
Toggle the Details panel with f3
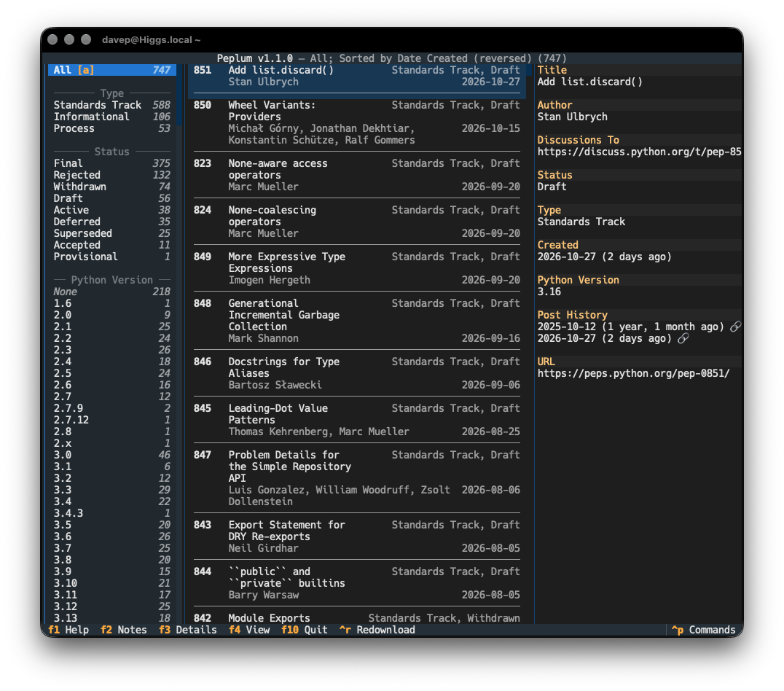click(188, 630)
